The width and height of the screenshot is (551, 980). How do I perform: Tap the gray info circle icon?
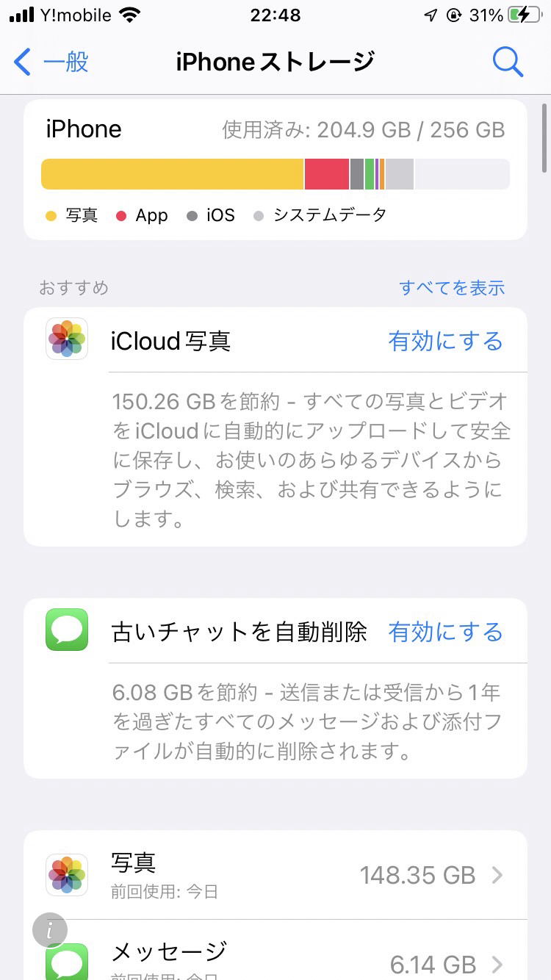(50, 930)
